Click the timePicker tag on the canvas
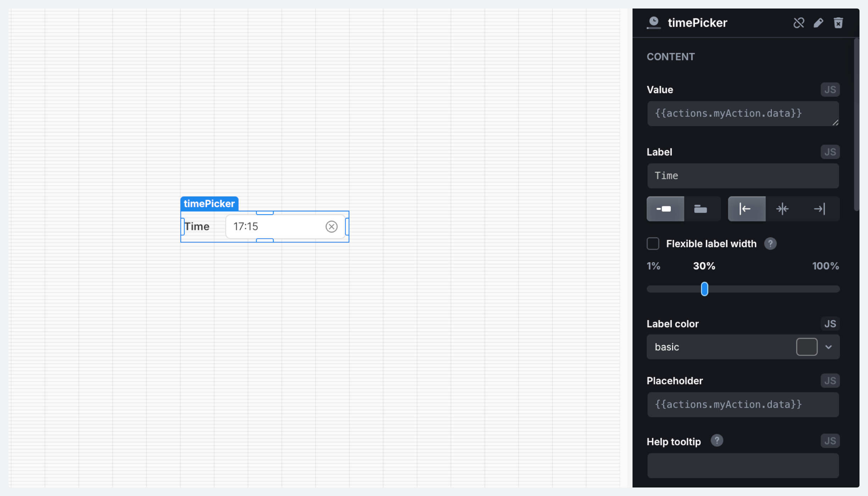The width and height of the screenshot is (868, 496). 209,204
